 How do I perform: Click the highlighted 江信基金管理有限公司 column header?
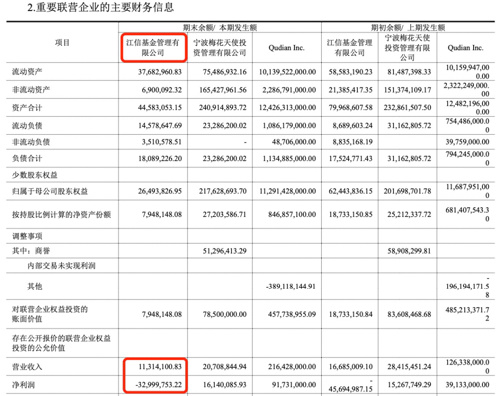click(x=153, y=48)
